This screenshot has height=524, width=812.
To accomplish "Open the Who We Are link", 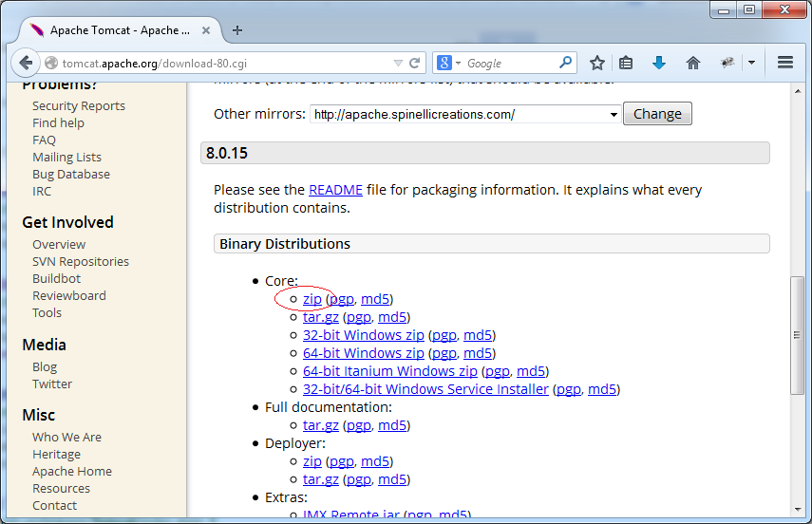I will point(66,437).
